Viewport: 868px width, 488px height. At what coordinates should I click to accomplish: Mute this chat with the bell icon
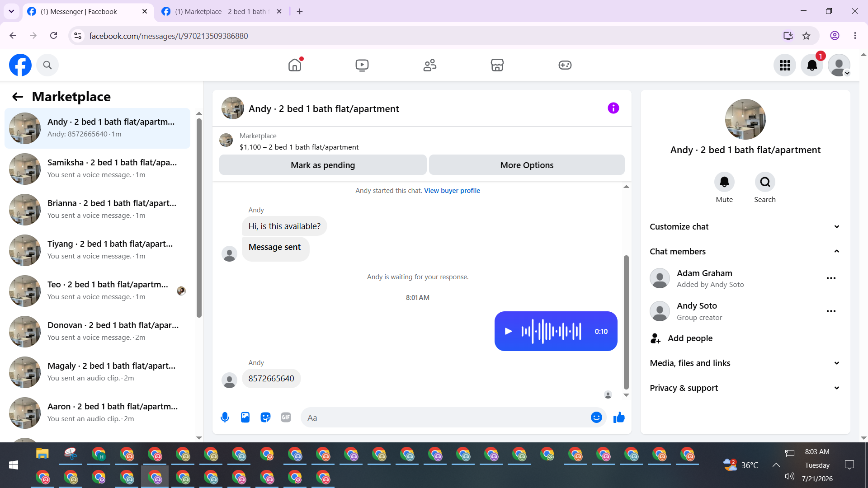[x=724, y=182]
